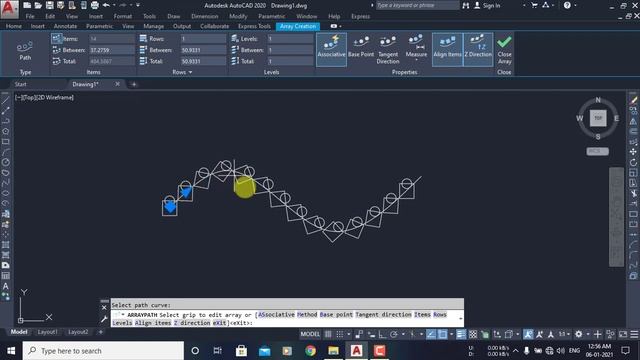Click the Annotation Monitor plus icon in status bar

pyautogui.click(x=598, y=334)
